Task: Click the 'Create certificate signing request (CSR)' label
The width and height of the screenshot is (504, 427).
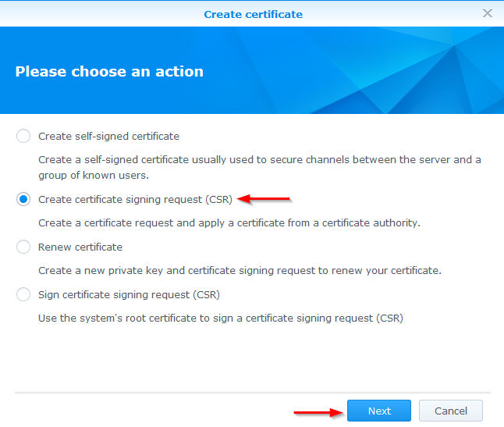Action: 135,199
